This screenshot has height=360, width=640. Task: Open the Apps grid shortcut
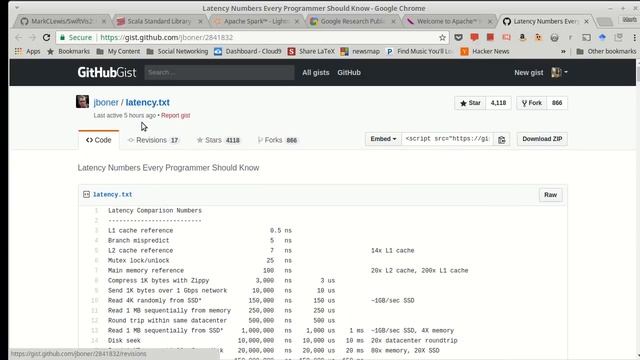click(27, 51)
